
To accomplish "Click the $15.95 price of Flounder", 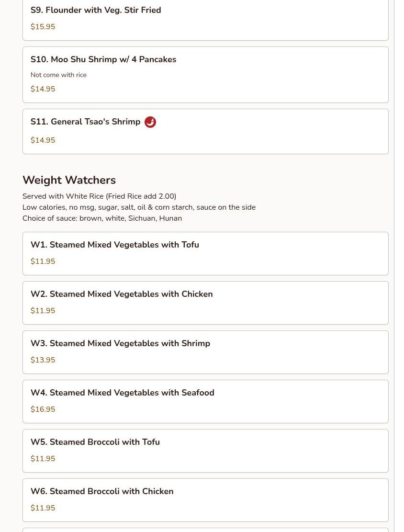I will click(43, 27).
